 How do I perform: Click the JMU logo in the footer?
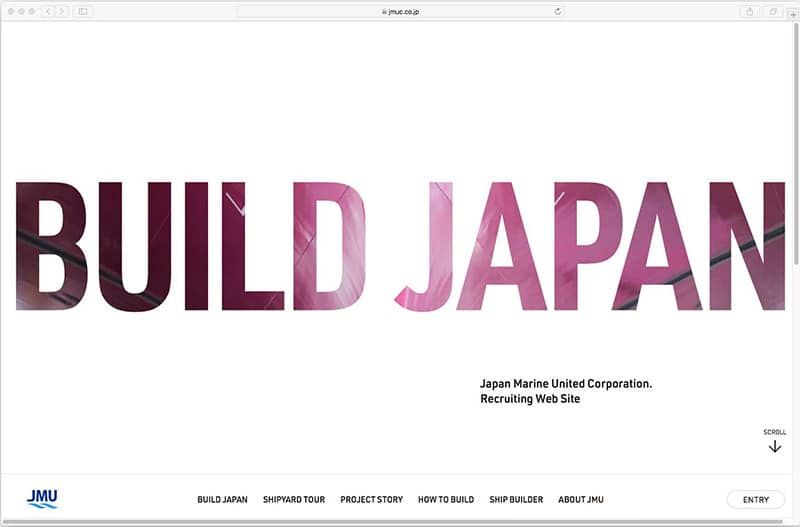[x=42, y=499]
